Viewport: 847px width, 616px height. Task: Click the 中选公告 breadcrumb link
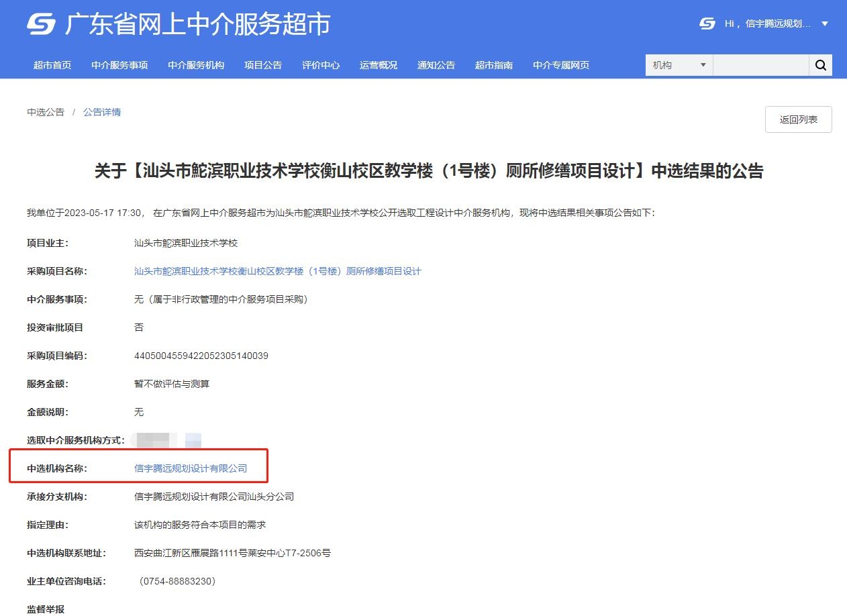coord(45,112)
